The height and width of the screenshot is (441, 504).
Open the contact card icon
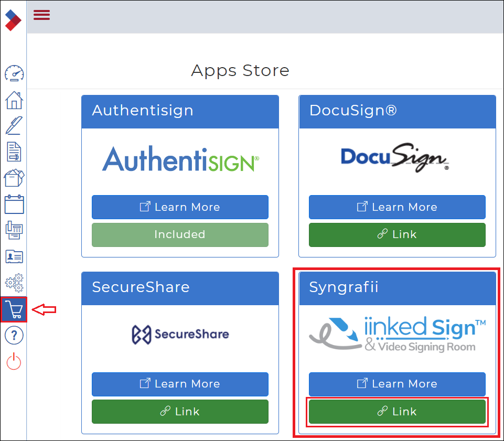point(14,257)
